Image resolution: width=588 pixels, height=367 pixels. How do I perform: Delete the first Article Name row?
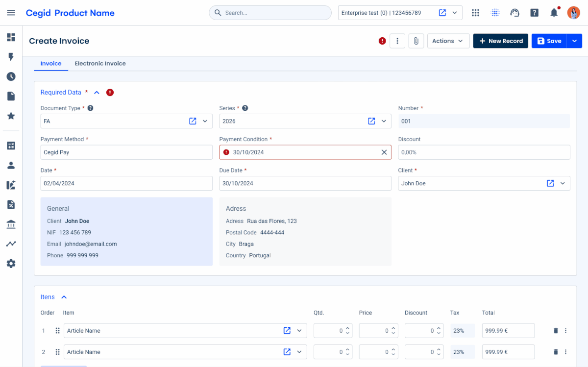tap(556, 330)
